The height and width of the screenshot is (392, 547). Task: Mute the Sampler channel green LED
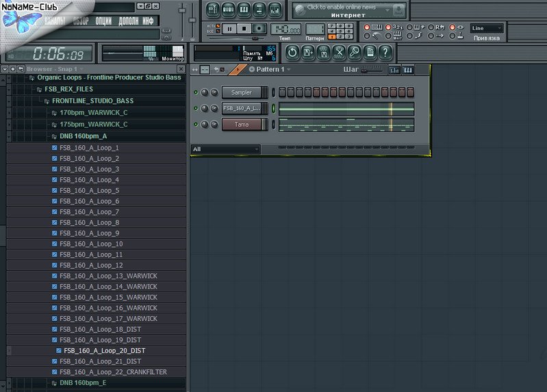point(196,92)
